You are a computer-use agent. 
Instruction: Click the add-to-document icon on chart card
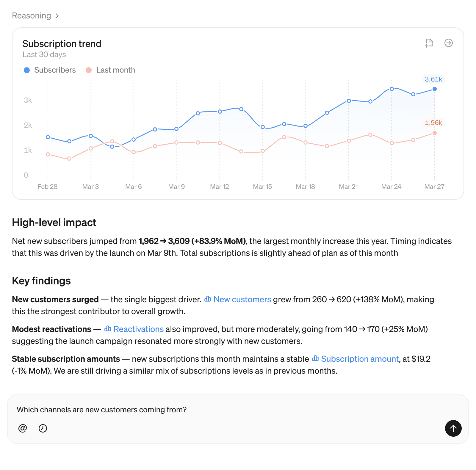pos(429,43)
